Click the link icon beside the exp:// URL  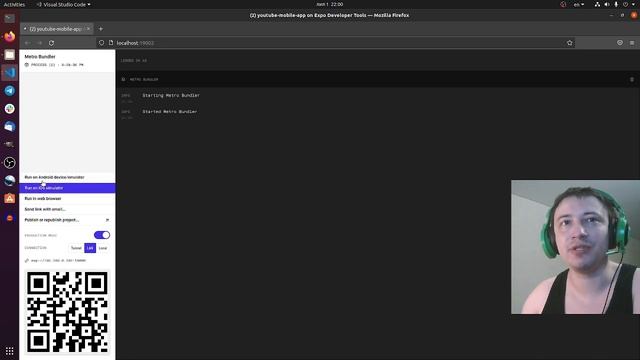click(x=27, y=260)
